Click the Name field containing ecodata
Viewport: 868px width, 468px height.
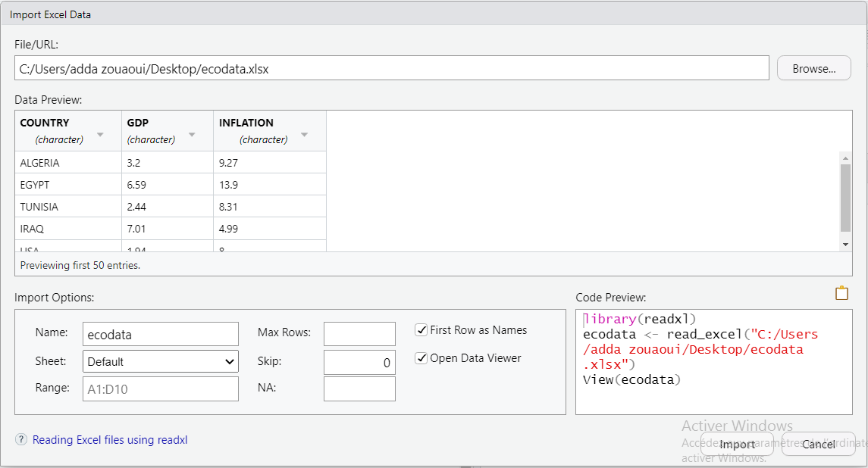[161, 334]
